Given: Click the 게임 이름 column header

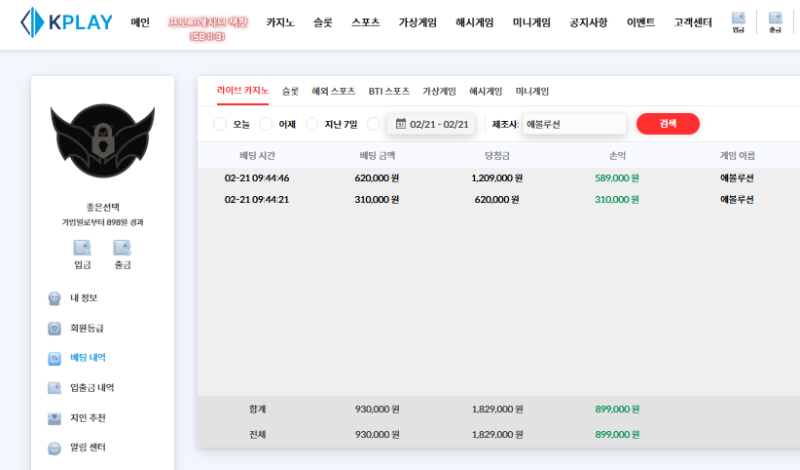Looking at the screenshot, I should [737, 156].
